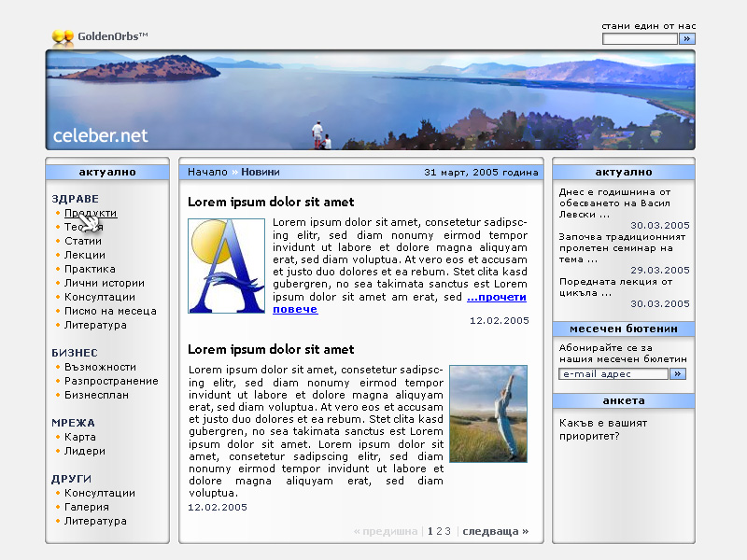Click the letter A article thumbnail
The height and width of the screenshot is (560, 747).
click(227, 266)
